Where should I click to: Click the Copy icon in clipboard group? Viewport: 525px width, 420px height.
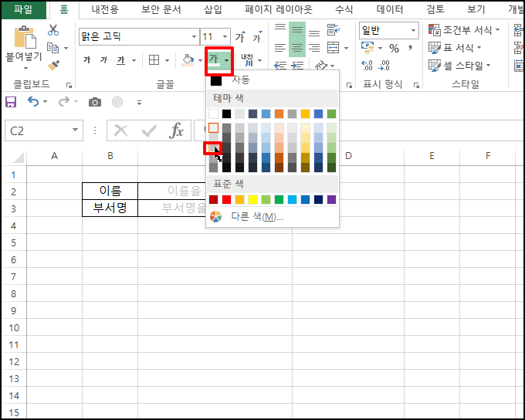click(53, 48)
